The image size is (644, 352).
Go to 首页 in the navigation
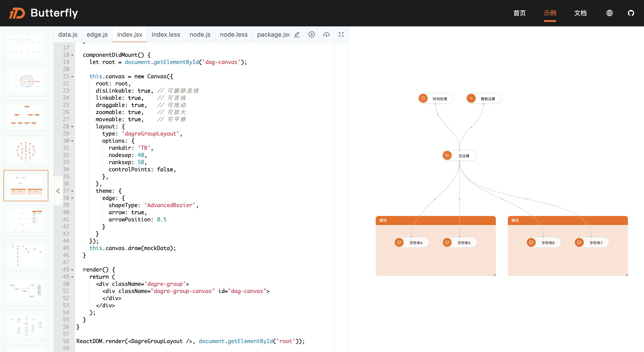519,13
